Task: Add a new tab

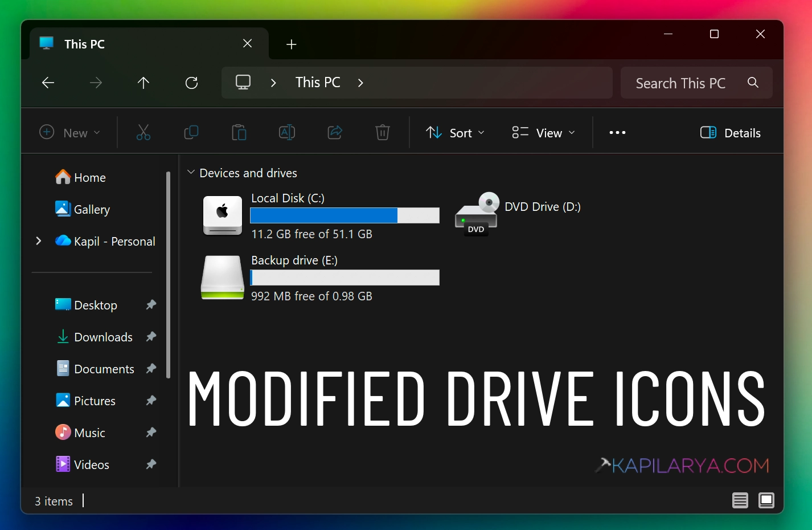Action: [x=291, y=44]
